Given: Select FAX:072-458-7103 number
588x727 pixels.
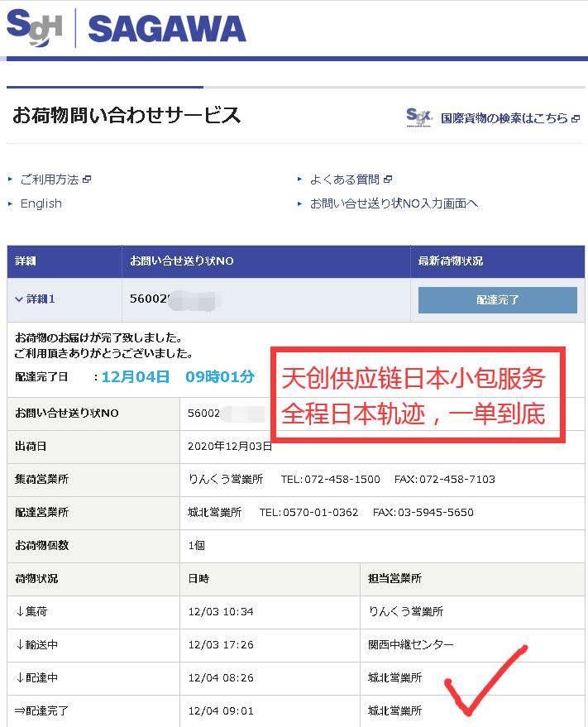Looking at the screenshot, I should pyautogui.click(x=445, y=480).
